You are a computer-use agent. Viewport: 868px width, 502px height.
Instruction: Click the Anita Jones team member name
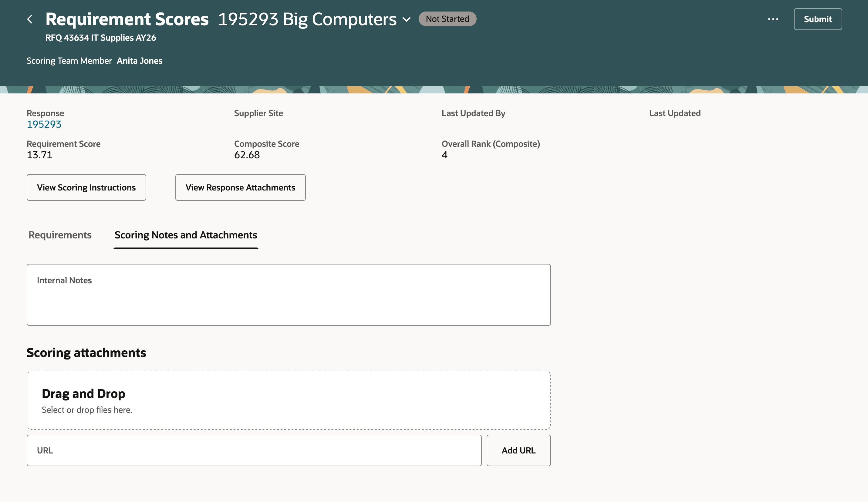[x=140, y=61]
